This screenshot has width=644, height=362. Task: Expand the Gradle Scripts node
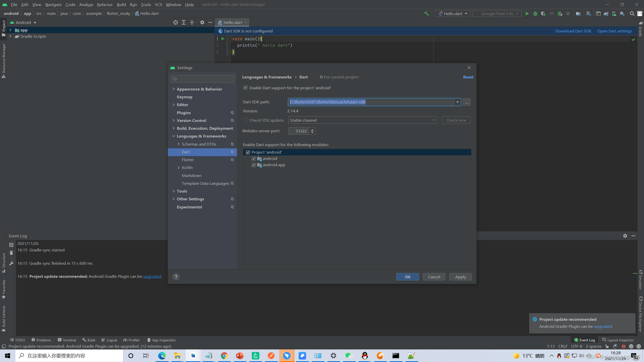(10, 36)
